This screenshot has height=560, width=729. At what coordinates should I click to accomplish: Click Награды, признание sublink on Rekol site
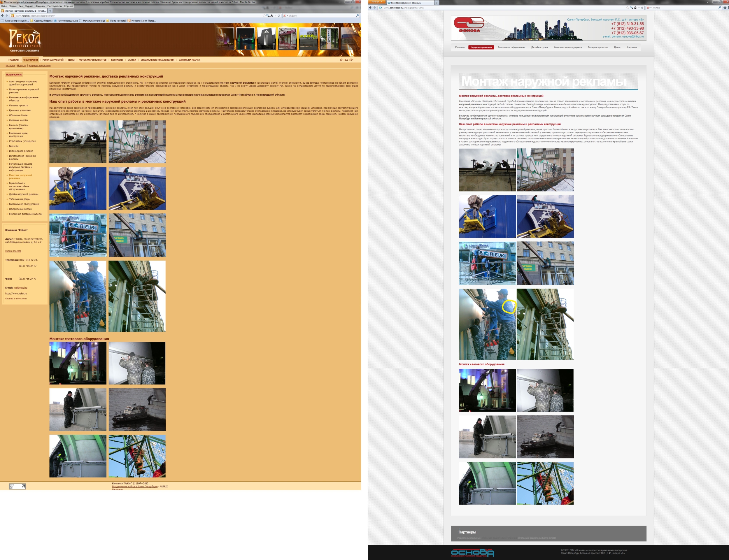pyautogui.click(x=39, y=66)
